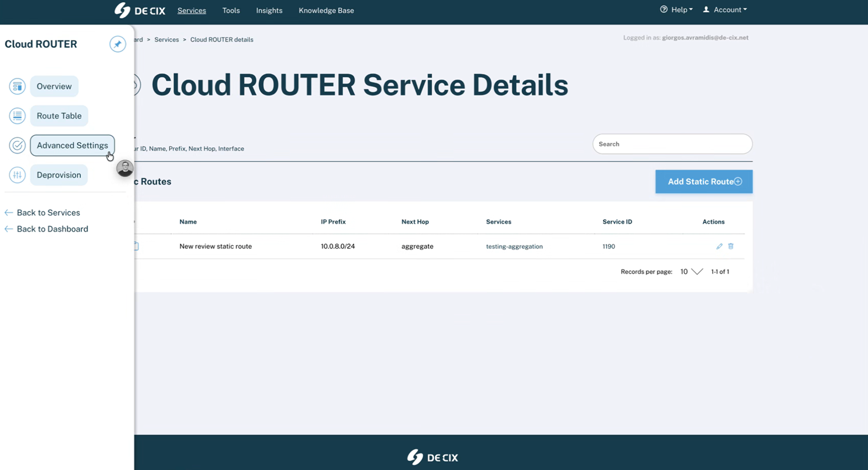Edit the static route with pencil icon
The image size is (868, 470).
pyautogui.click(x=719, y=246)
